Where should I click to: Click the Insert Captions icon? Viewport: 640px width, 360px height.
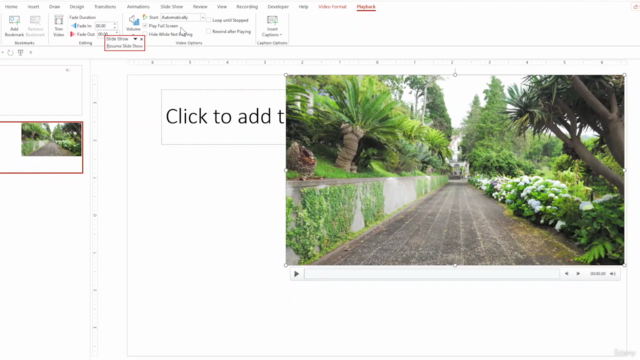point(272,20)
